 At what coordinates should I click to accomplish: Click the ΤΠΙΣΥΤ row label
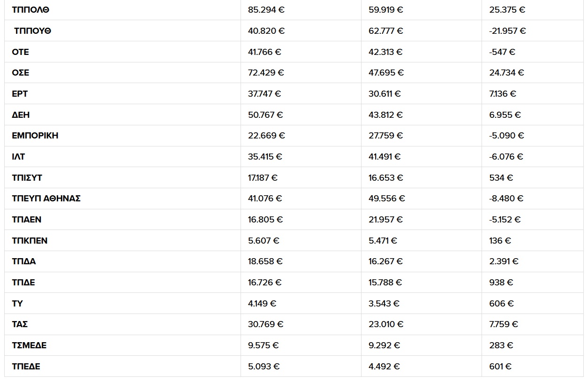point(27,178)
